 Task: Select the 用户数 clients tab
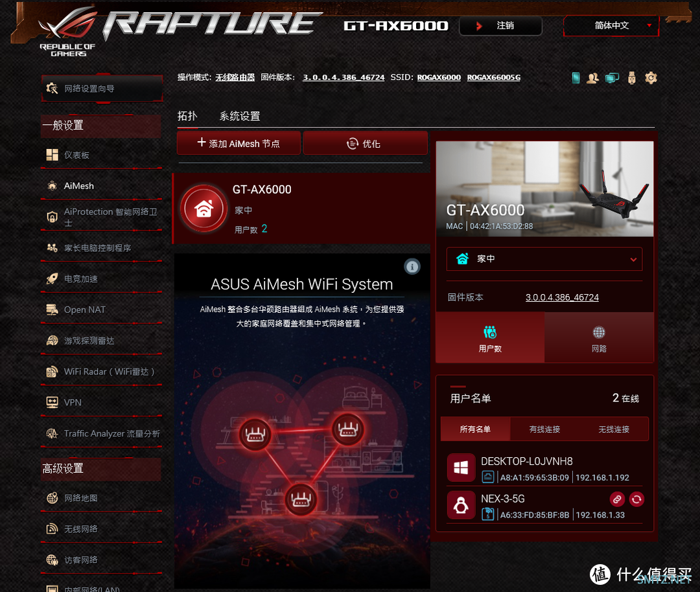coord(490,337)
